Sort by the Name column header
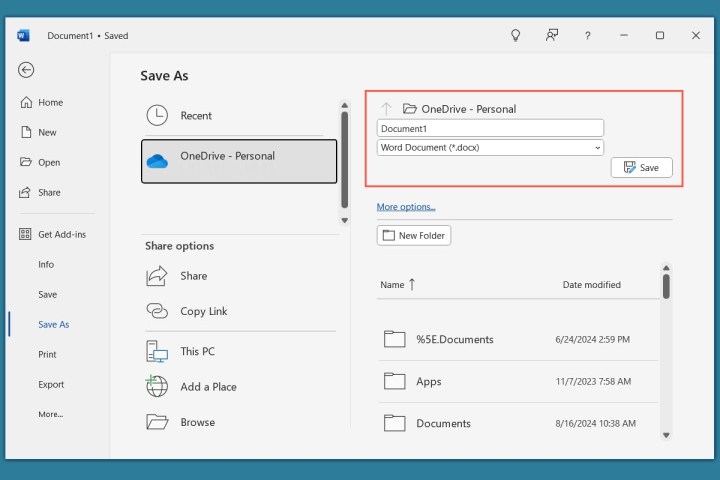This screenshot has height=480, width=720. point(393,285)
